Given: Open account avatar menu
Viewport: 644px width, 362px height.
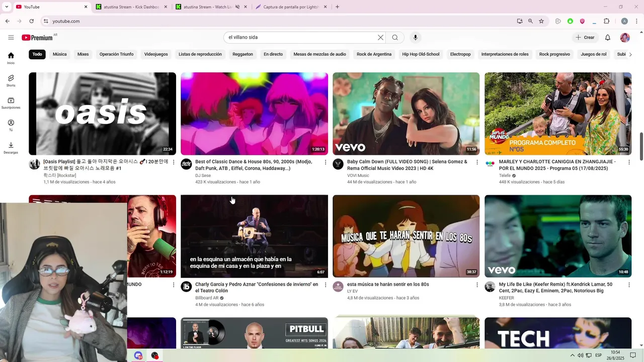Looking at the screenshot, I should point(625,37).
